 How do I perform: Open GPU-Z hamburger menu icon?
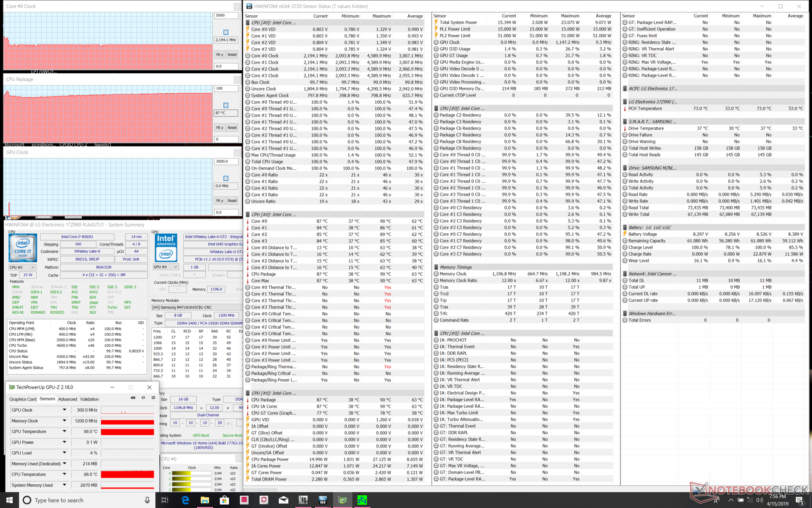click(152, 398)
